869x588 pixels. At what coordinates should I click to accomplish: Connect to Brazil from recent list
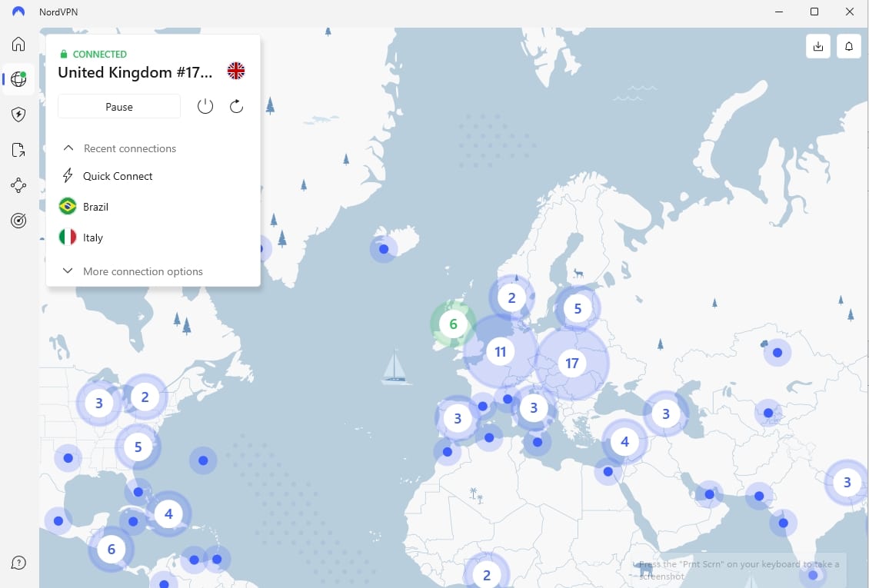click(95, 207)
